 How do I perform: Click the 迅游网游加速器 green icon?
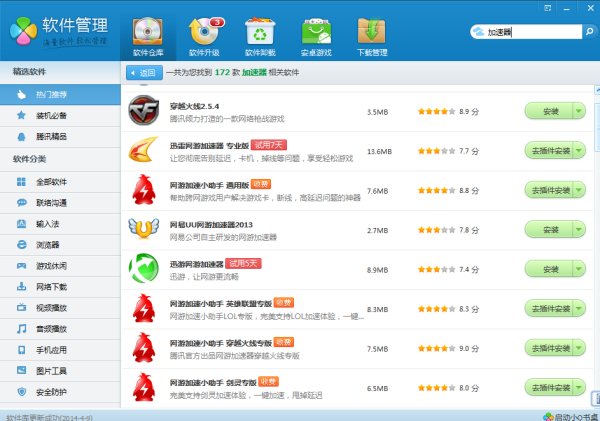coord(143,268)
